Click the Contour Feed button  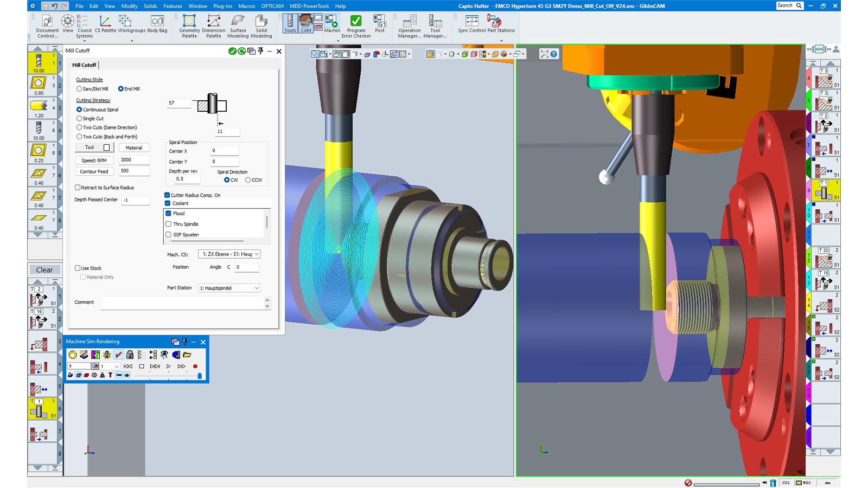(94, 171)
